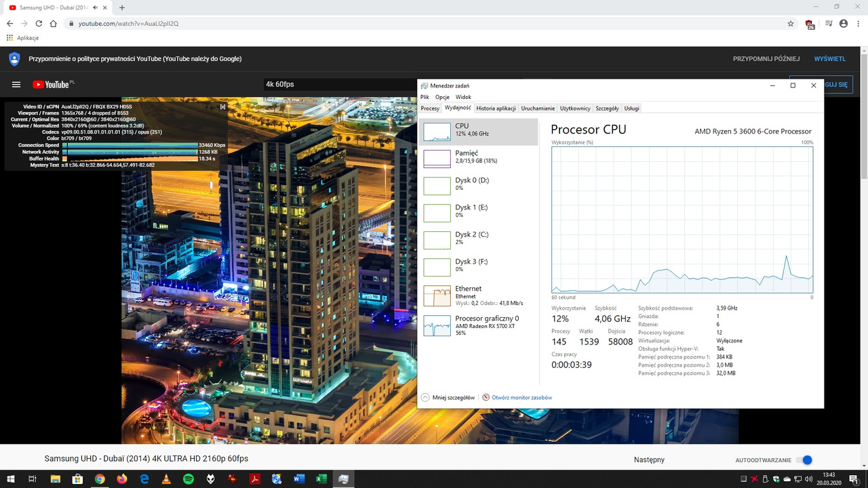Launch Spotify from the taskbar
Image resolution: width=868 pixels, height=488 pixels.
(x=189, y=479)
